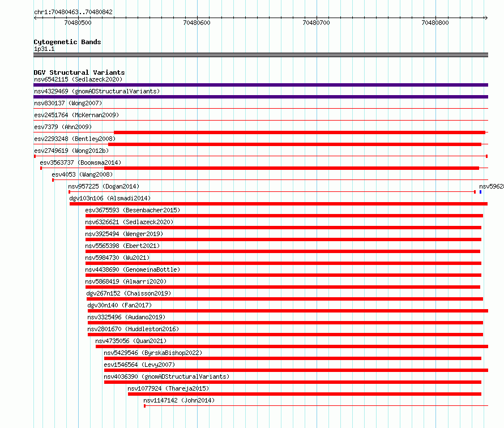Click the red bar under nsv1077924 (Thareja2015)
Screen dimensions: 504x428
pos(305,394)
